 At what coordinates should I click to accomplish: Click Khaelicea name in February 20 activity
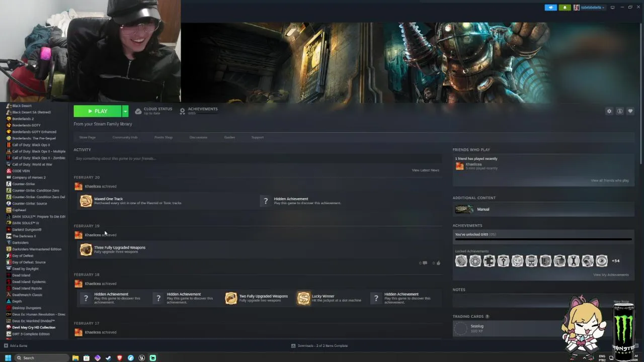pos(93,187)
